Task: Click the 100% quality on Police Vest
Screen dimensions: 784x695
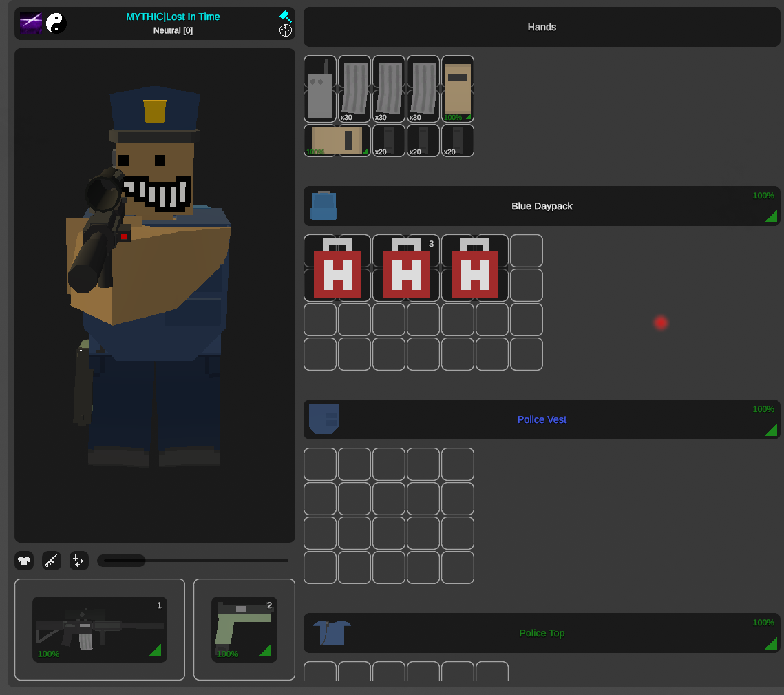Action: coord(763,408)
